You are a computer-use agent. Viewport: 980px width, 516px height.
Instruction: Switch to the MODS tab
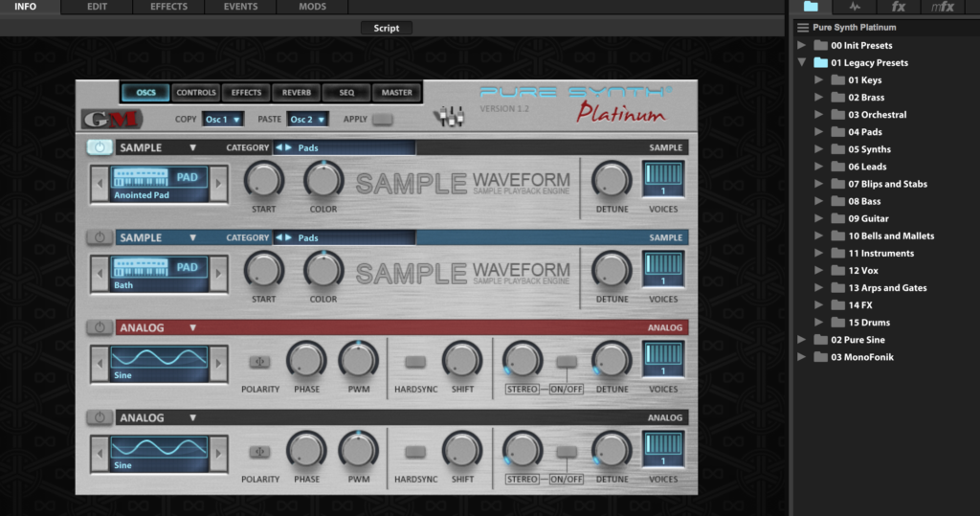pos(313,7)
